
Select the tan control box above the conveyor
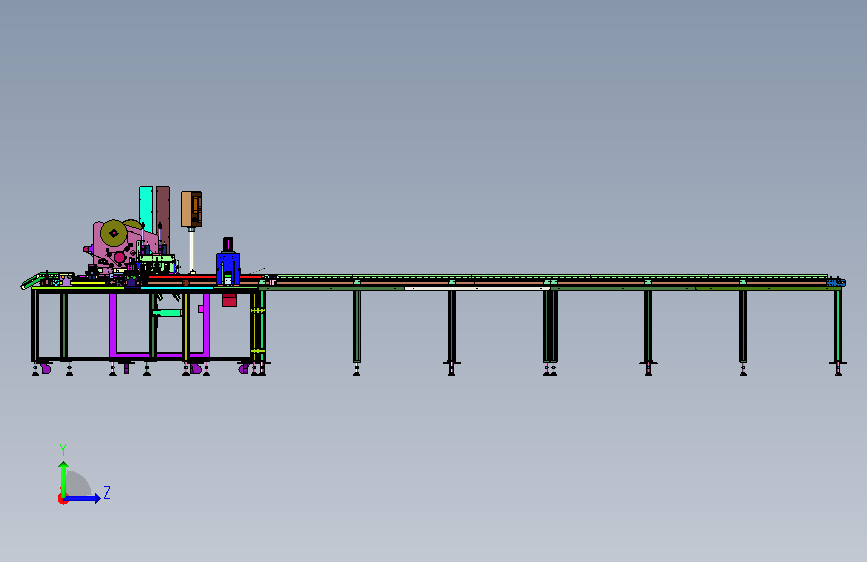click(x=191, y=209)
